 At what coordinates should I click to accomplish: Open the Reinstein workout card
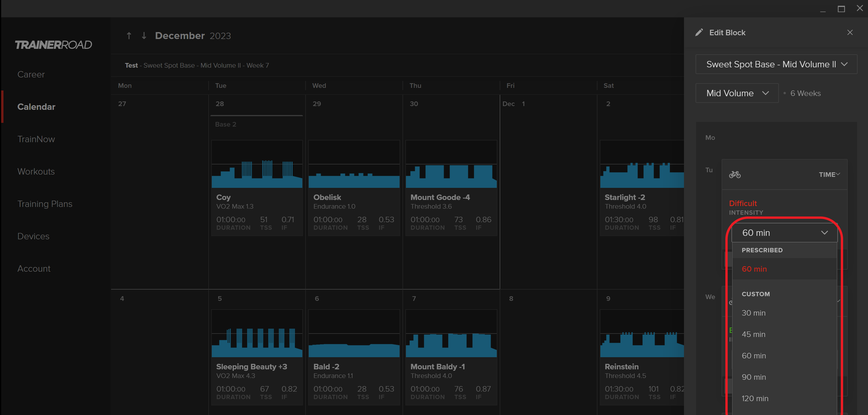click(642, 357)
